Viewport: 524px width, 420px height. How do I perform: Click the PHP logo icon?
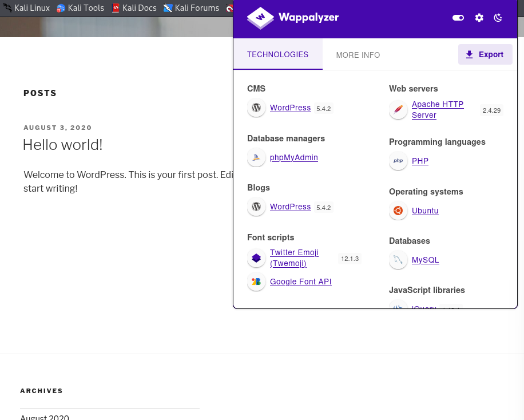pyautogui.click(x=398, y=161)
